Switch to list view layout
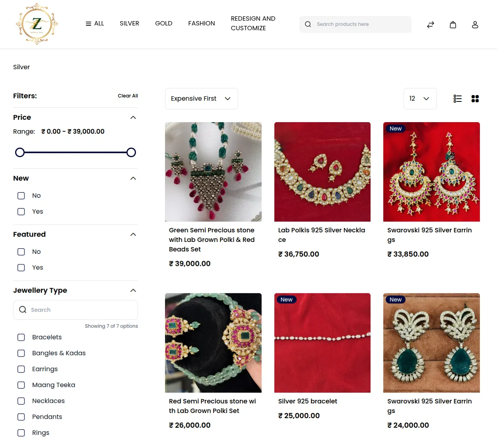 (457, 98)
